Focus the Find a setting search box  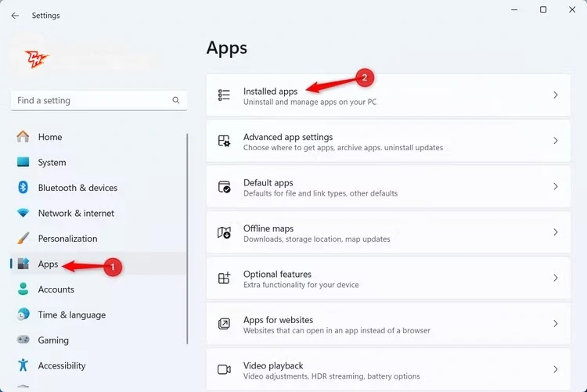coord(99,100)
